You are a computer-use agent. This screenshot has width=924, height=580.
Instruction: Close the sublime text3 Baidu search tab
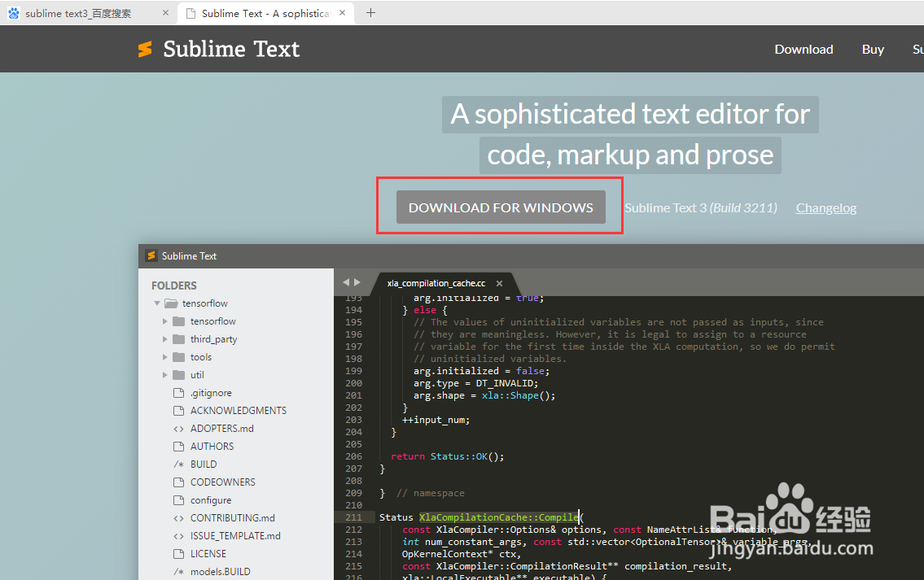(165, 12)
